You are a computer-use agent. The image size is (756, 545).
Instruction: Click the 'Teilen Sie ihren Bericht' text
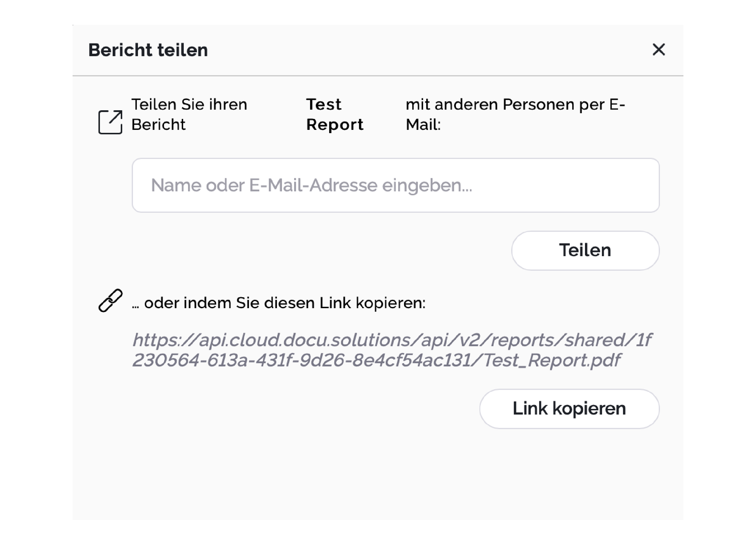coord(189,114)
